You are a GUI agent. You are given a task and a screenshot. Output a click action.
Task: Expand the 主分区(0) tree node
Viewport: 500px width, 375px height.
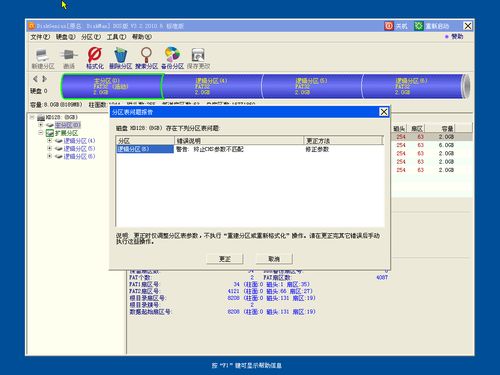[41, 125]
